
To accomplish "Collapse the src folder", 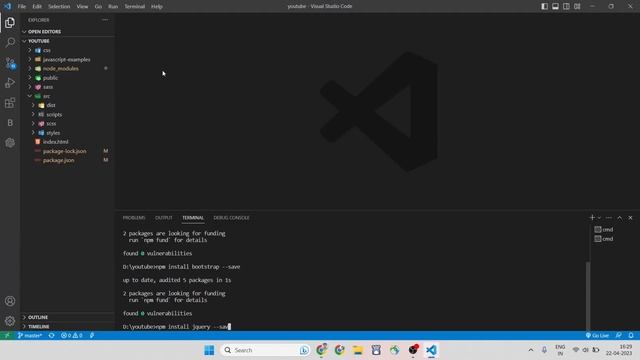I will (67, 96).
